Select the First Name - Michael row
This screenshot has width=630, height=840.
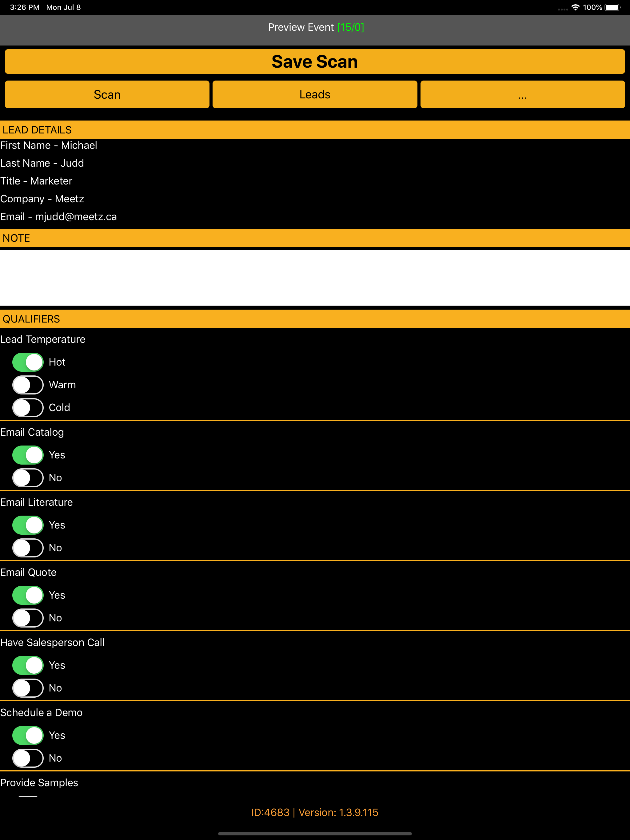(x=49, y=145)
